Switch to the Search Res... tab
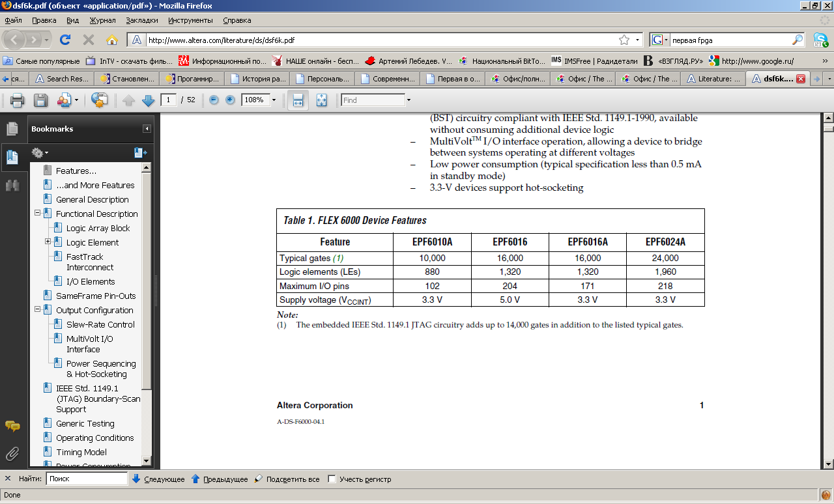Viewport: 834px width, 504px height. (62, 79)
